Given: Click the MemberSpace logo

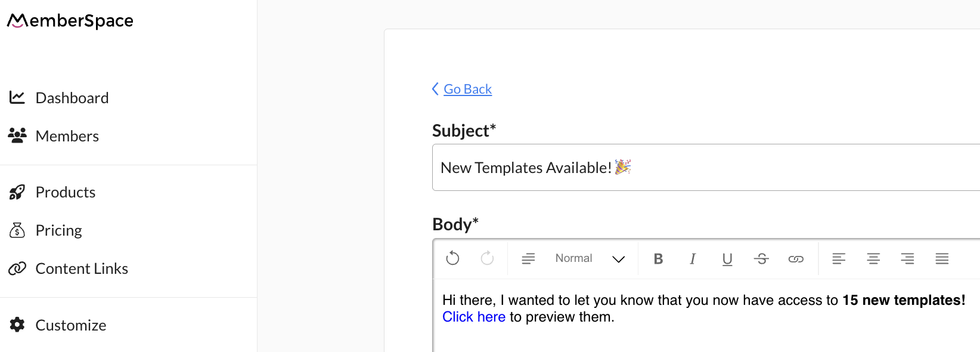Looking at the screenshot, I should click(70, 20).
